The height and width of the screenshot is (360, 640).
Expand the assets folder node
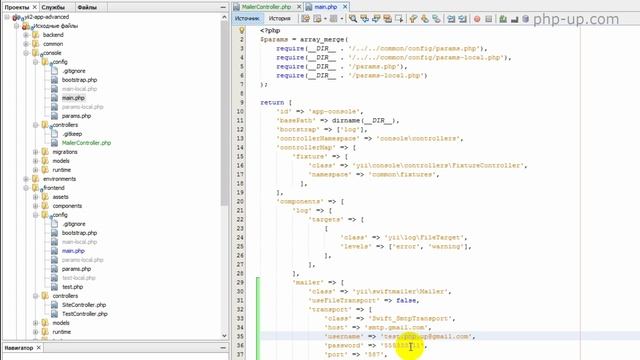36,197
